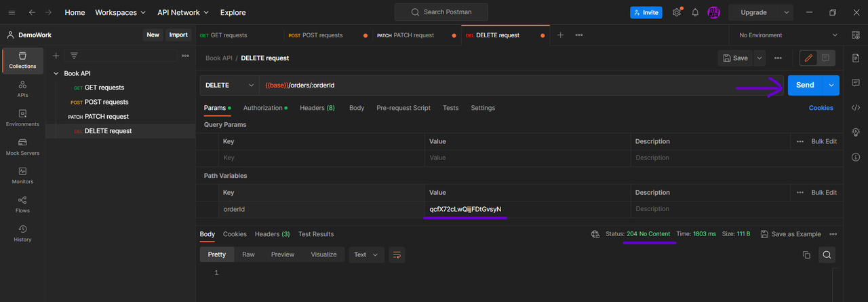Copy the response body icon
This screenshot has width=868, height=302.
(x=806, y=254)
